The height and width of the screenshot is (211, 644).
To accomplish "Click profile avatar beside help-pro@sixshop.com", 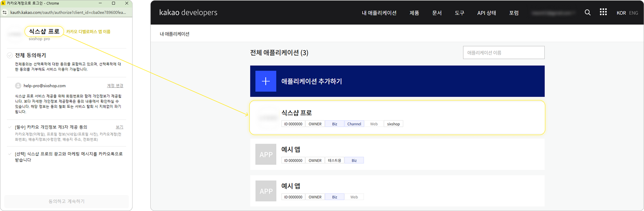I will click(x=18, y=86).
